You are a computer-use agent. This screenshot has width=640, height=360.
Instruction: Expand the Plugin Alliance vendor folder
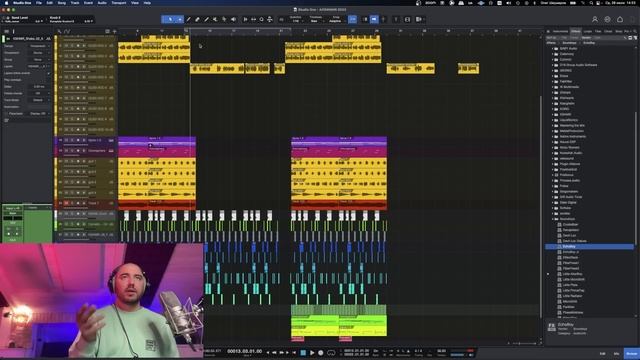point(553,164)
